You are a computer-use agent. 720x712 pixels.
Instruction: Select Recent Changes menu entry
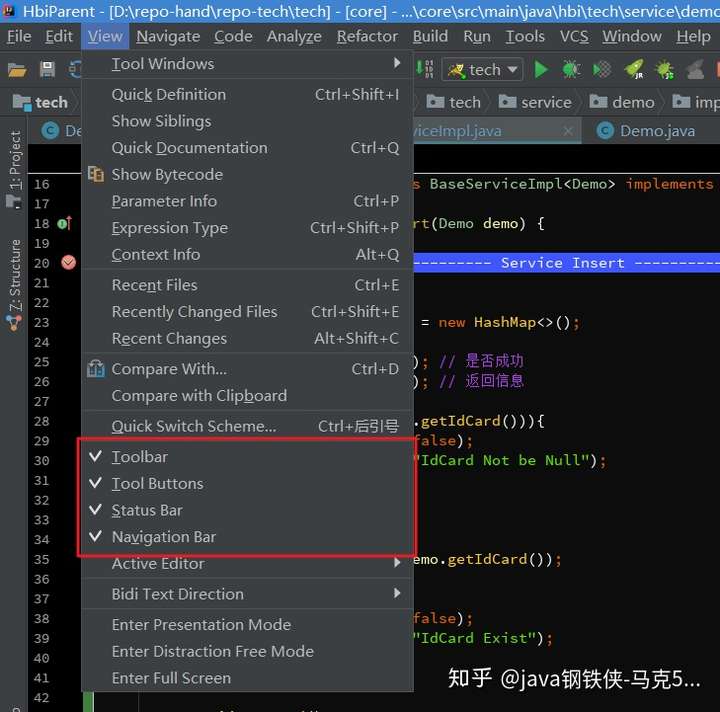point(248,338)
